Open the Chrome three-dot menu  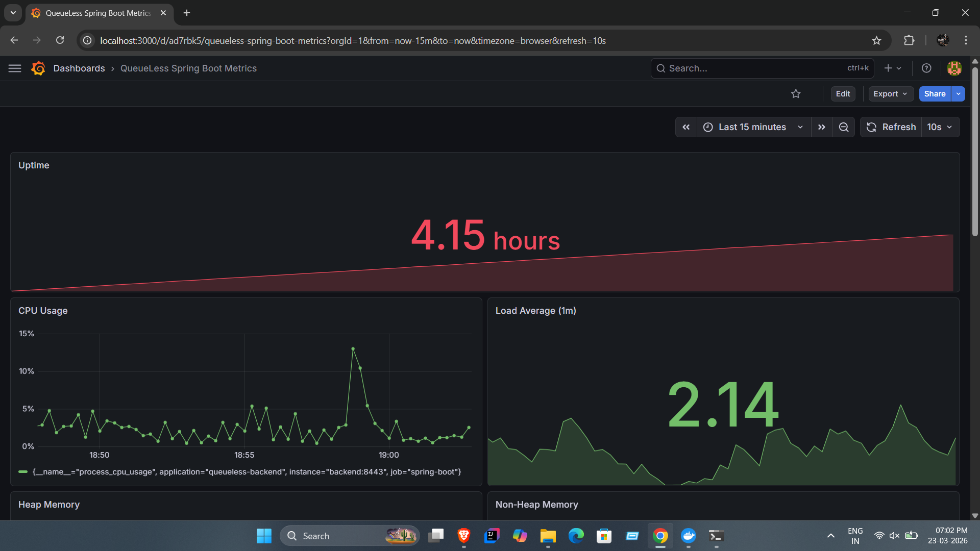[966, 40]
